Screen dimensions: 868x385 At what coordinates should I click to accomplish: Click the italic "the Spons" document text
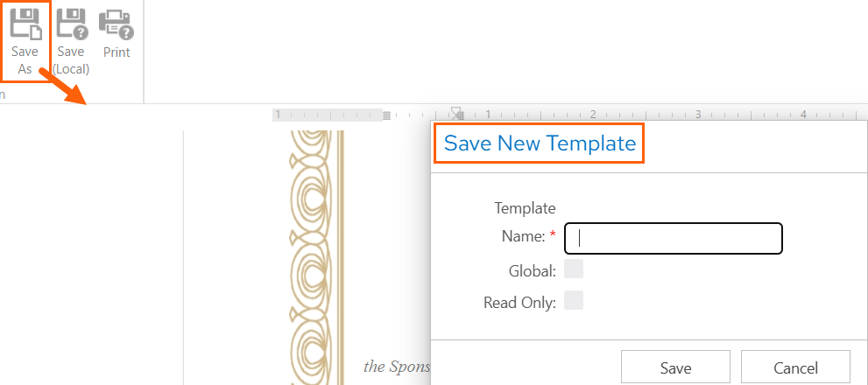point(397,367)
